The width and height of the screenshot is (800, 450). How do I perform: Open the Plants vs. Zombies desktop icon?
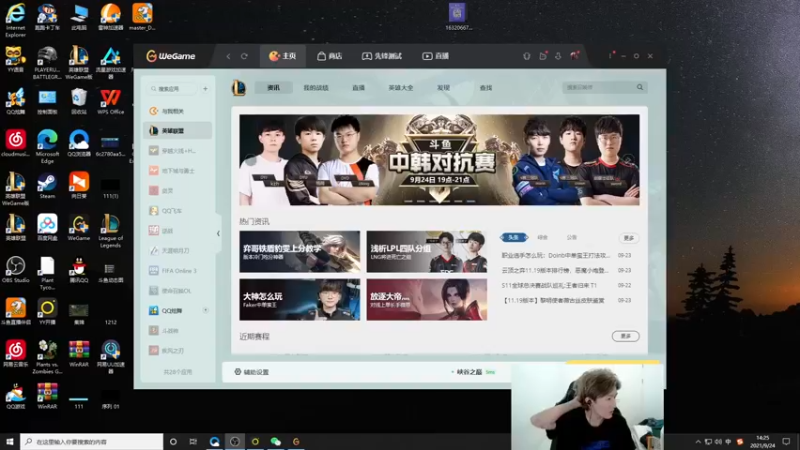click(x=47, y=357)
